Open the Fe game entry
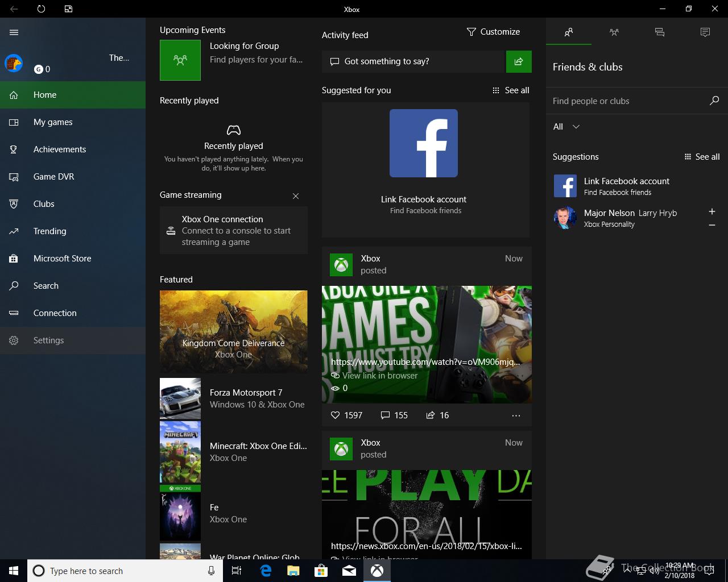 (234, 513)
